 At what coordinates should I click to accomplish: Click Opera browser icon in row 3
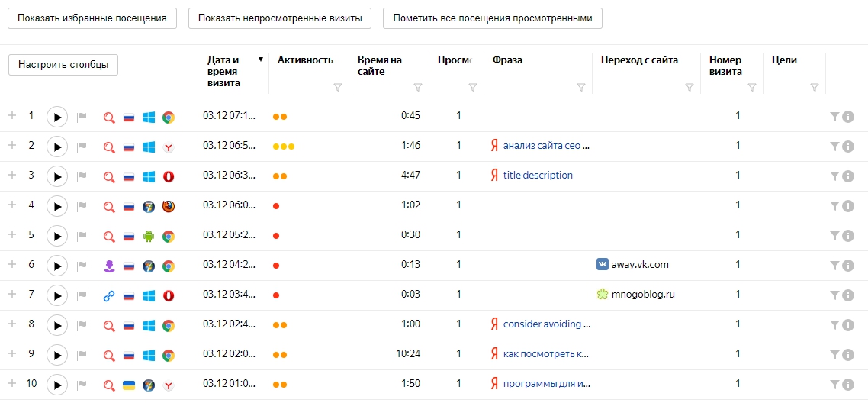pyautogui.click(x=169, y=176)
